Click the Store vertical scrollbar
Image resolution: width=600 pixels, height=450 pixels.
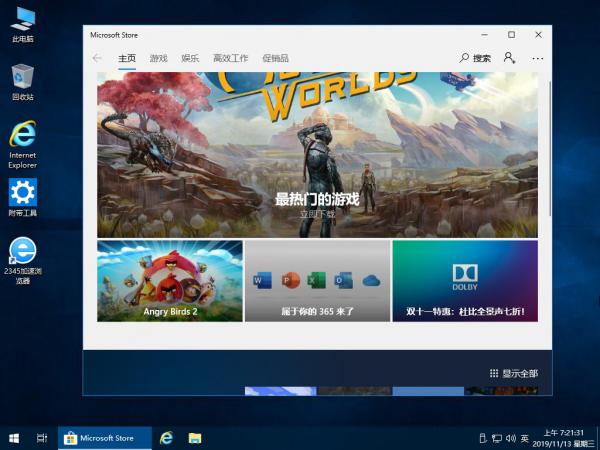coord(550,149)
